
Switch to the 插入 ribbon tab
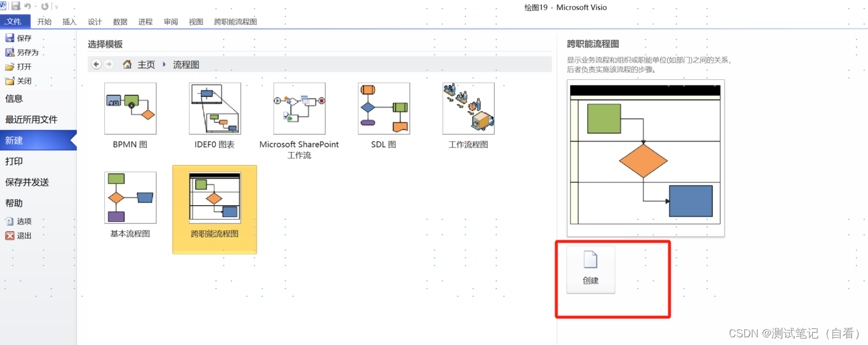[x=70, y=22]
